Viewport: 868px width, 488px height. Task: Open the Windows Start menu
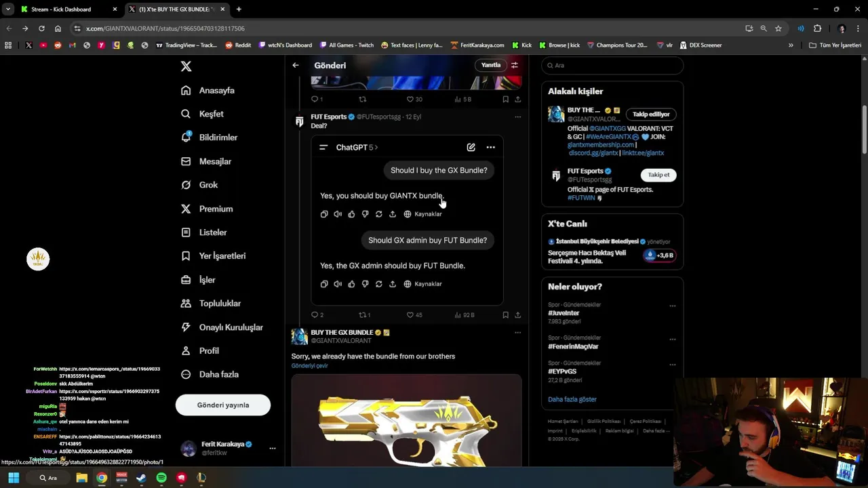pyautogui.click(x=14, y=478)
